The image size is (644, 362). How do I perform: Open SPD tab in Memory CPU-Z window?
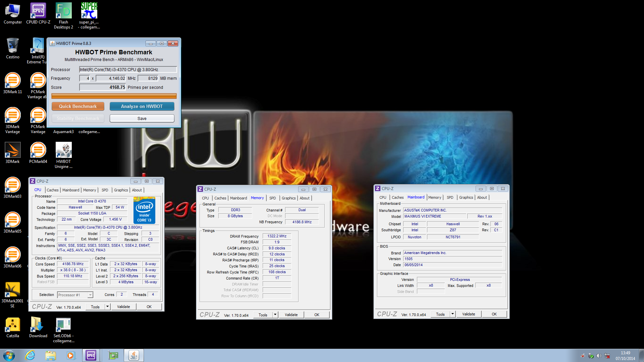(x=273, y=198)
